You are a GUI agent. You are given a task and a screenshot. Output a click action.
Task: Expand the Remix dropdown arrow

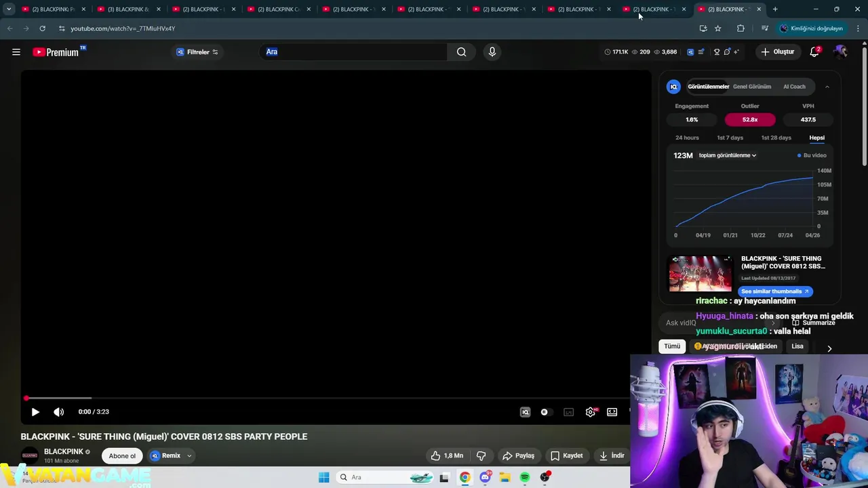pyautogui.click(x=189, y=455)
